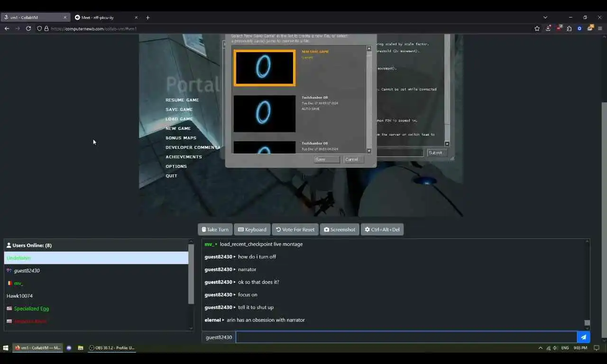Viewport: 607px width, 364px height.
Task: Select the NEW SAVE GAME thumbnail
Action: point(265,68)
